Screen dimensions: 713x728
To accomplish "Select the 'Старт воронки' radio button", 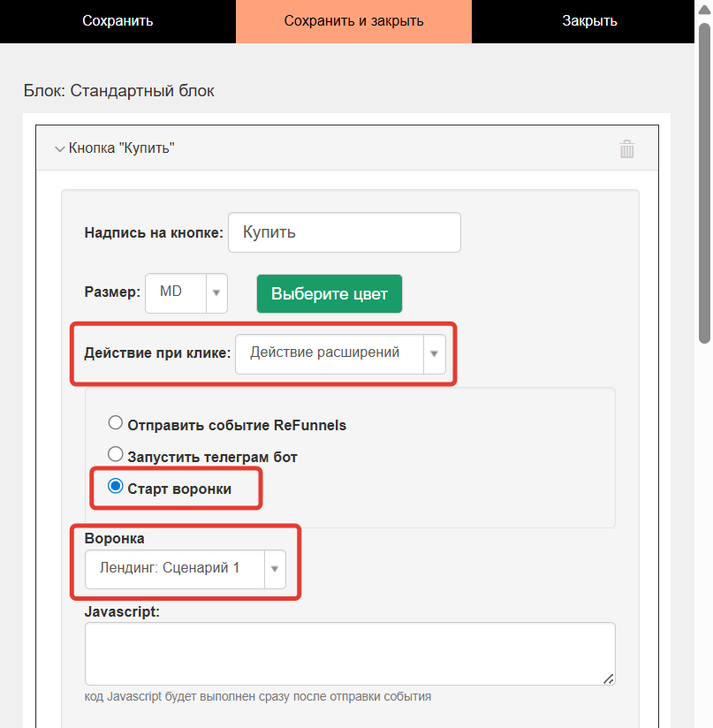I will pos(115,487).
